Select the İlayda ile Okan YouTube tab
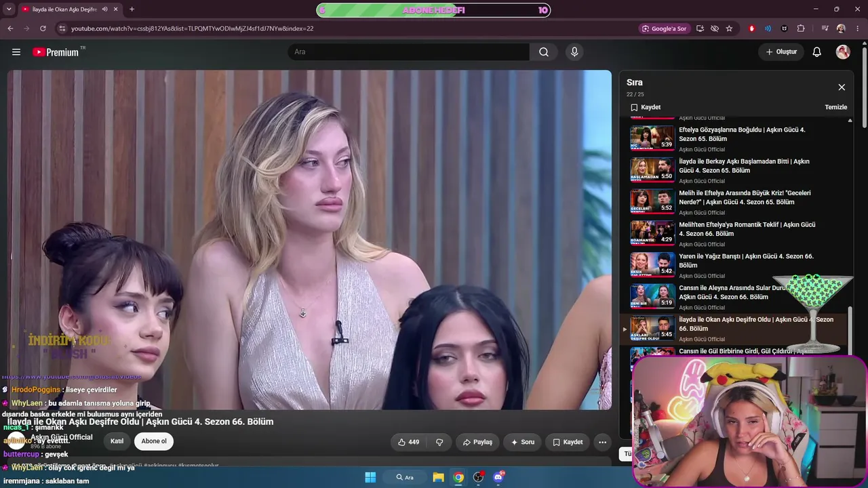868x488 pixels. [x=65, y=9]
